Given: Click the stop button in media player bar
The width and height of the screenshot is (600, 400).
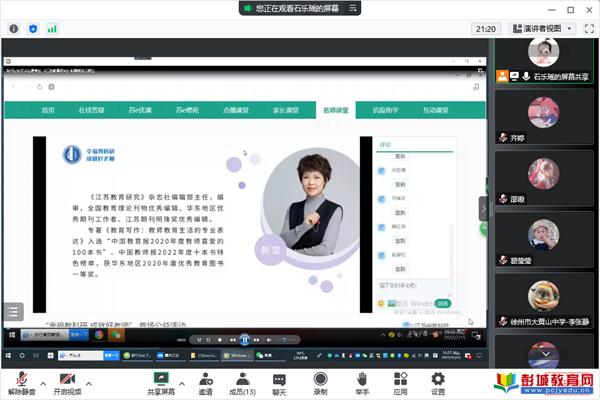Looking at the screenshot, I should pos(220,340).
